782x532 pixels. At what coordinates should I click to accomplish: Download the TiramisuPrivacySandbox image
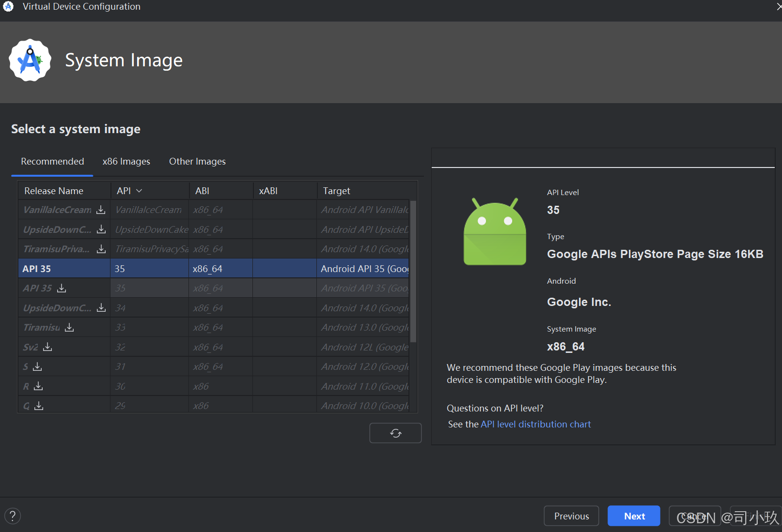tap(100, 248)
